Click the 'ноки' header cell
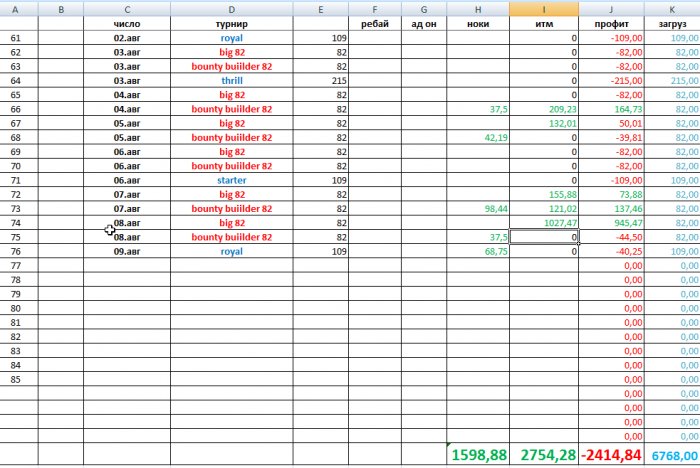This screenshot has height=468, width=700. [x=478, y=24]
